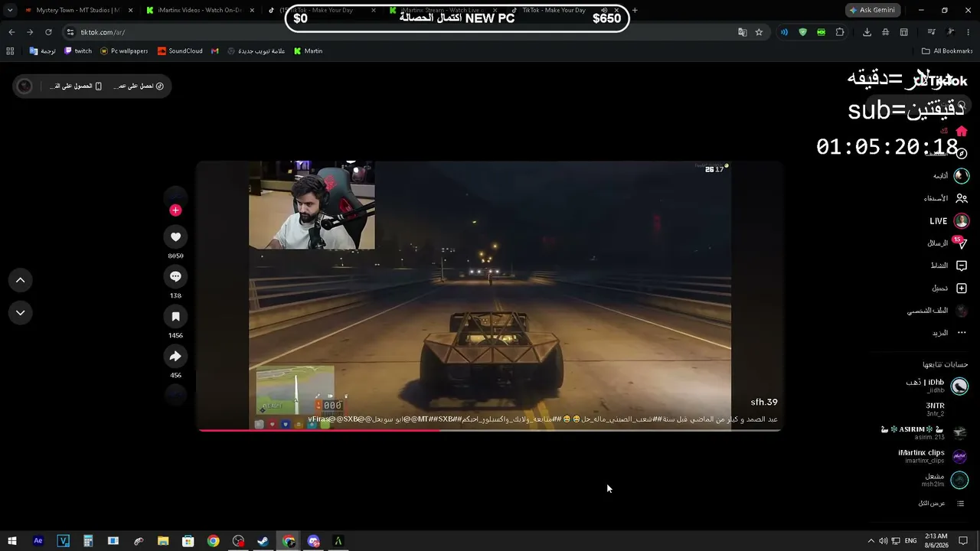Open the Extensions puzzle icon
980x551 pixels.
[840, 32]
